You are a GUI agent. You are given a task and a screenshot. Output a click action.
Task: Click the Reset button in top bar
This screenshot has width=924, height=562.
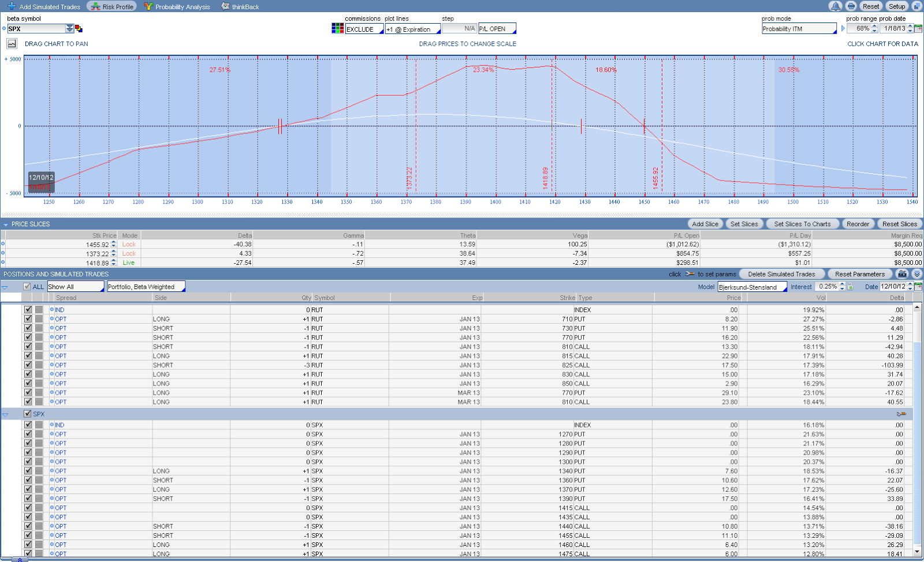(x=871, y=6)
